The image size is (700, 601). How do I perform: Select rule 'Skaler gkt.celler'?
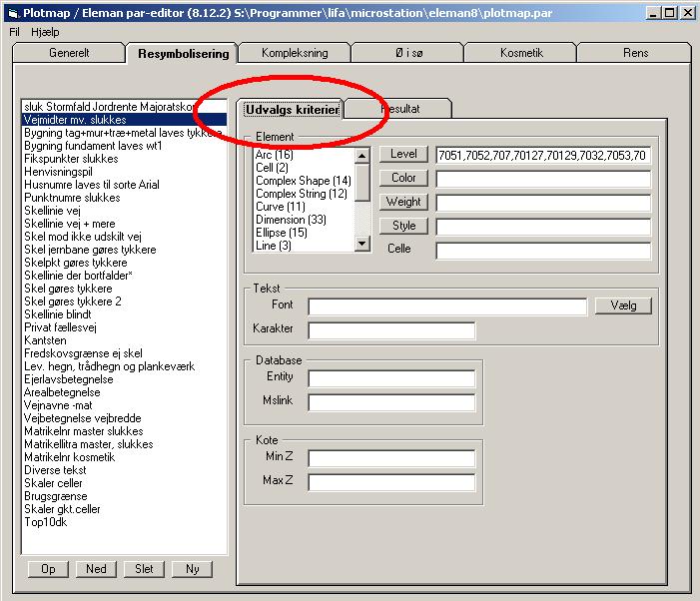pyautogui.click(x=124, y=508)
